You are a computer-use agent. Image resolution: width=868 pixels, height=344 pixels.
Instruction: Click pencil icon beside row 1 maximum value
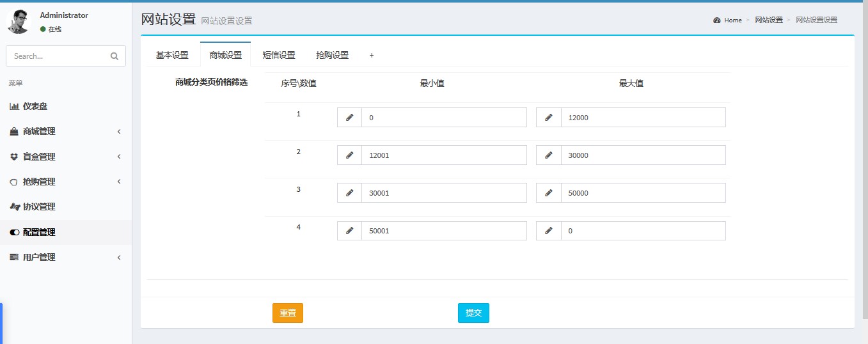click(548, 118)
